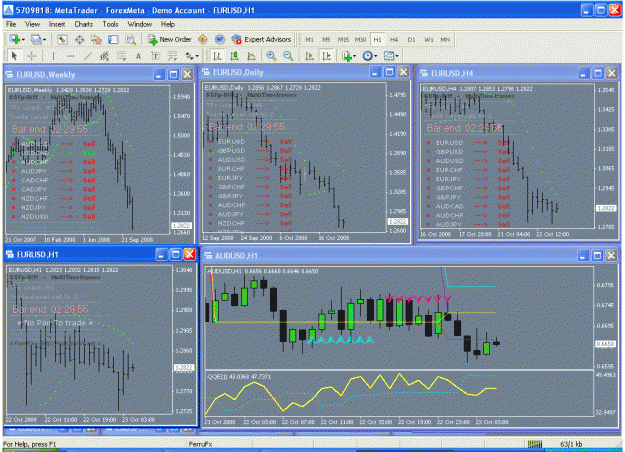The width and height of the screenshot is (625, 452).
Task: Switch to the H4 timeframe
Action: [x=394, y=39]
